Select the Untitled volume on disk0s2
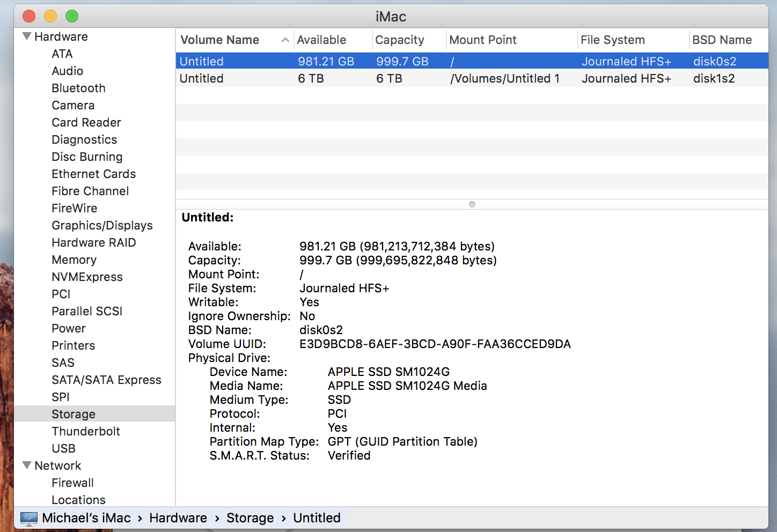This screenshot has width=777, height=532. 472,61
